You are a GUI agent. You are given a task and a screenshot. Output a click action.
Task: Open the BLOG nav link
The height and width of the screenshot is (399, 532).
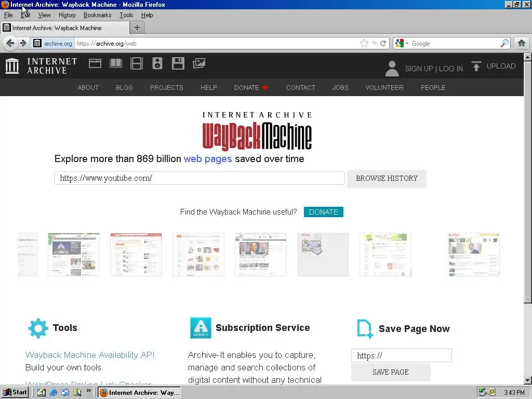tap(124, 87)
